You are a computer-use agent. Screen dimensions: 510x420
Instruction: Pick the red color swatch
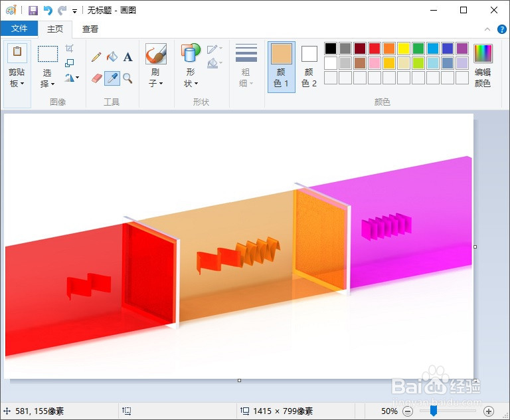(375, 49)
